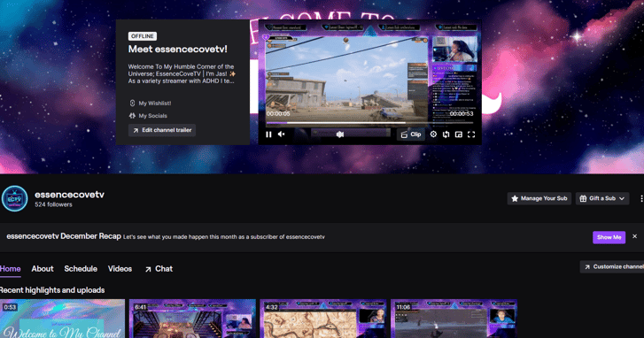Open video settings gear icon

pos(433,134)
